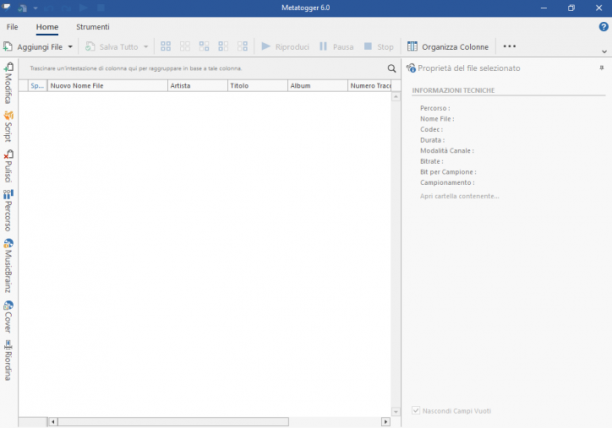Viewport: 612px width, 428px height.
Task: Click the Metatogger app icon in title bar
Action: (7, 7)
